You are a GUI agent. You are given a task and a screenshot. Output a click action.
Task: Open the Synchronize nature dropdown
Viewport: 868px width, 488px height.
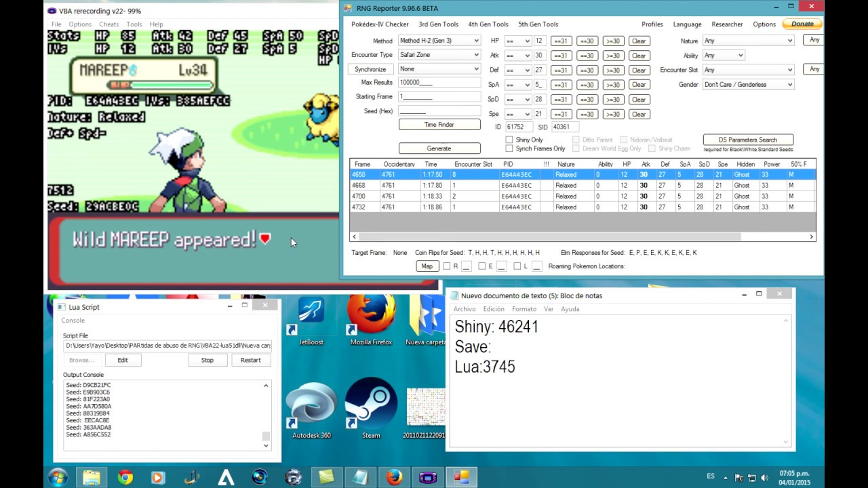(439, 69)
